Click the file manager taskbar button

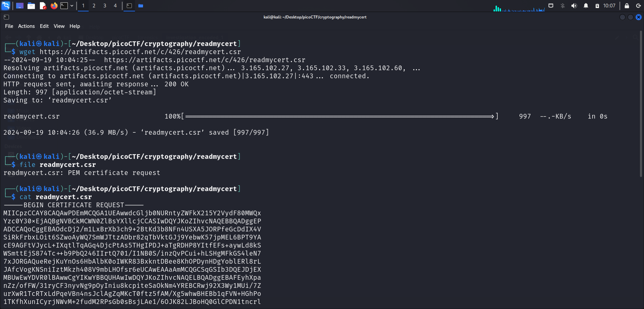point(141,6)
